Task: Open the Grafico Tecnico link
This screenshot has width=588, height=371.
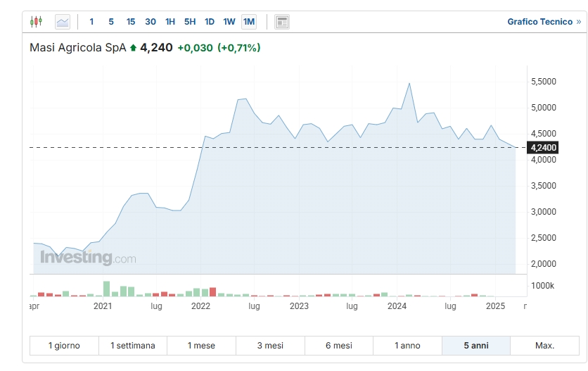Action: pos(544,22)
